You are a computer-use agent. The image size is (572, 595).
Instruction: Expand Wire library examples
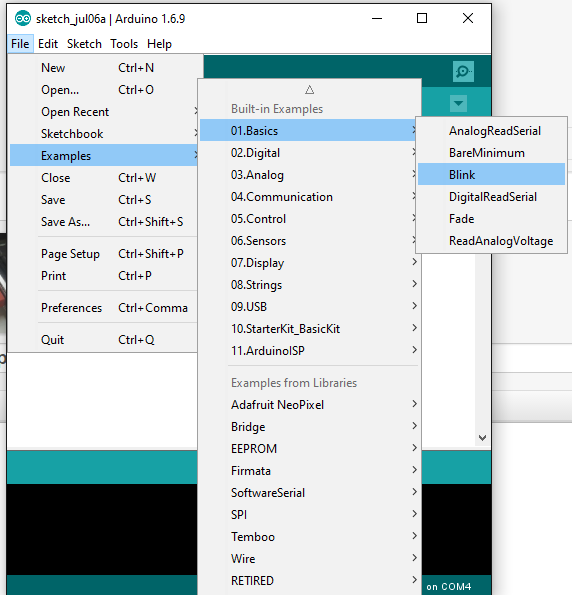coord(309,559)
